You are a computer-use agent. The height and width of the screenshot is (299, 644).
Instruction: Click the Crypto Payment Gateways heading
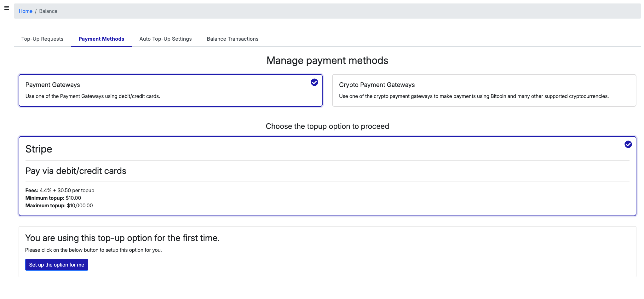click(x=377, y=85)
